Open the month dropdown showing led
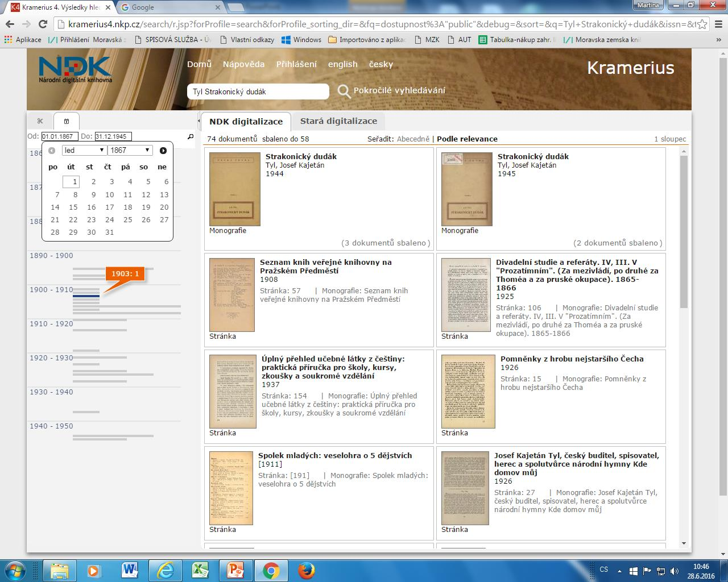Image resolution: width=728 pixels, height=582 pixels. click(x=84, y=150)
